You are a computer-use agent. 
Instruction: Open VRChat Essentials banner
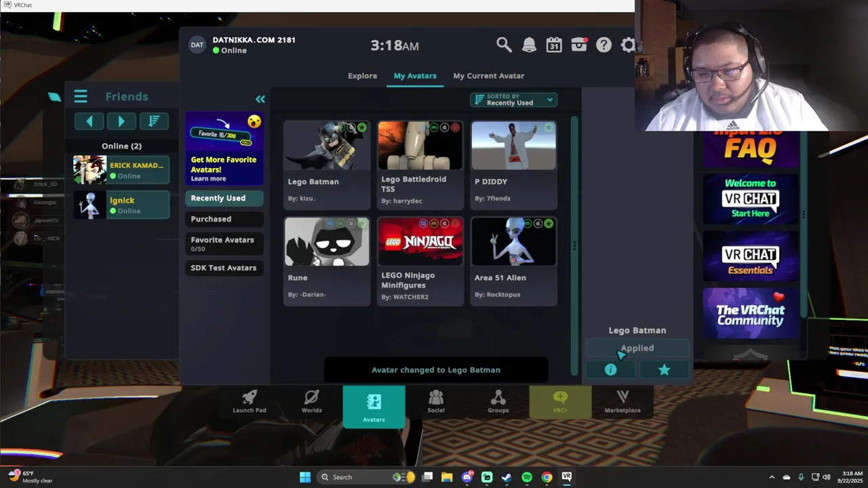[750, 256]
